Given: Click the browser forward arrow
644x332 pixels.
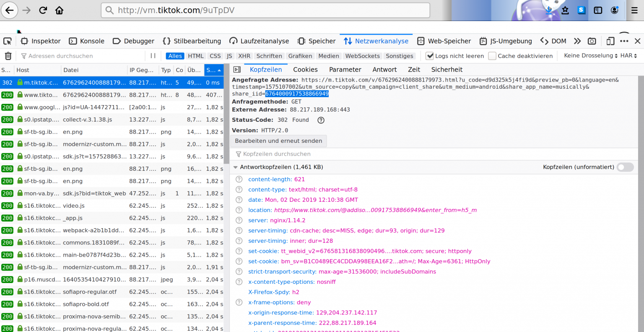Looking at the screenshot, I should (x=26, y=10).
